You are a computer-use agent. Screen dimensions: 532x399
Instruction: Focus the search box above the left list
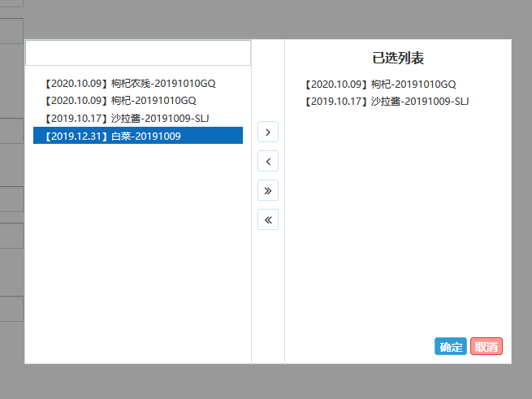click(138, 53)
